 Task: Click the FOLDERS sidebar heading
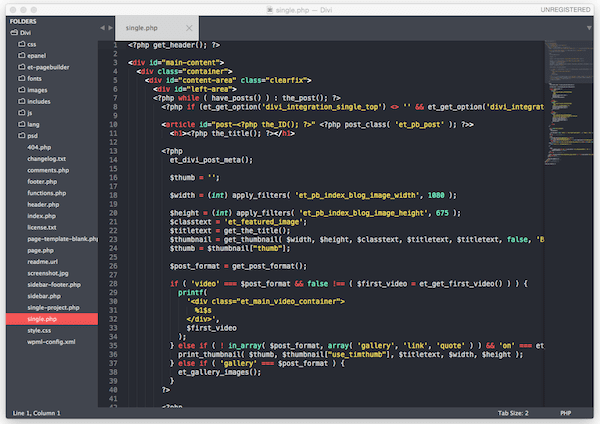(x=23, y=21)
